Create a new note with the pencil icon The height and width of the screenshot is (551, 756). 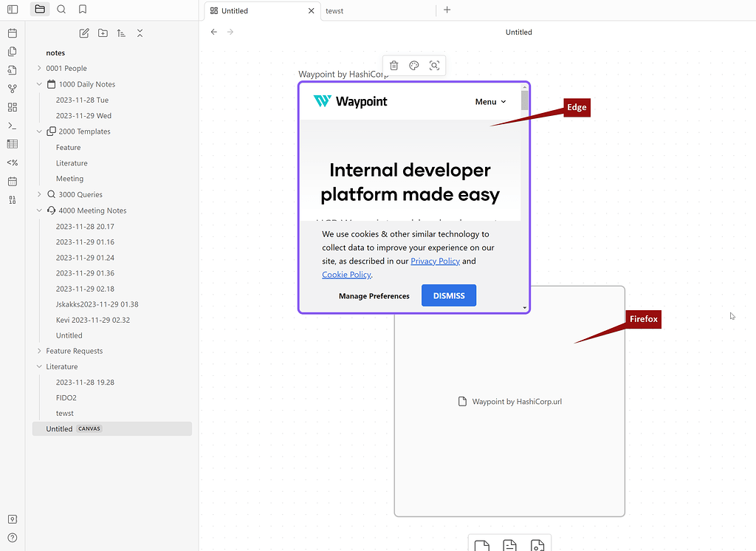point(83,33)
